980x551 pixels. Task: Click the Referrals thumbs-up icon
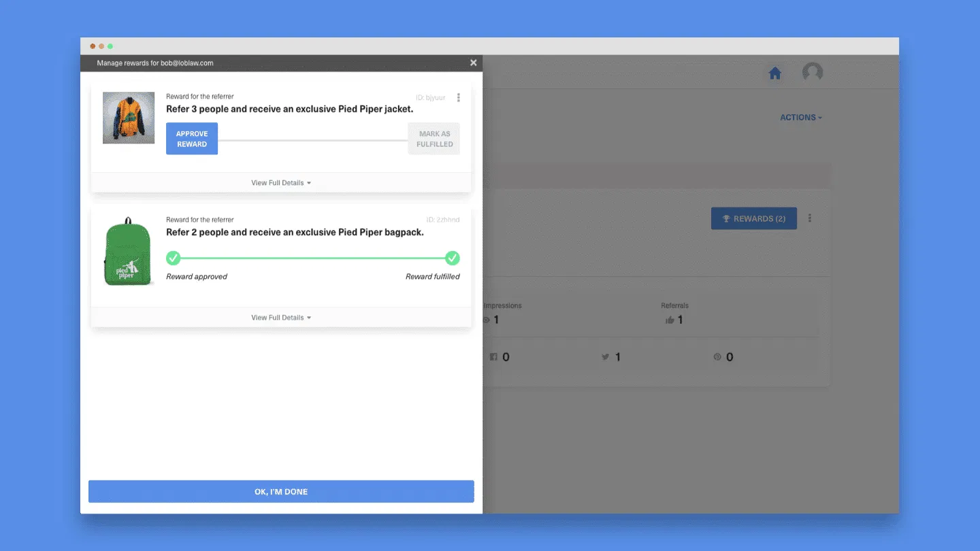point(670,320)
